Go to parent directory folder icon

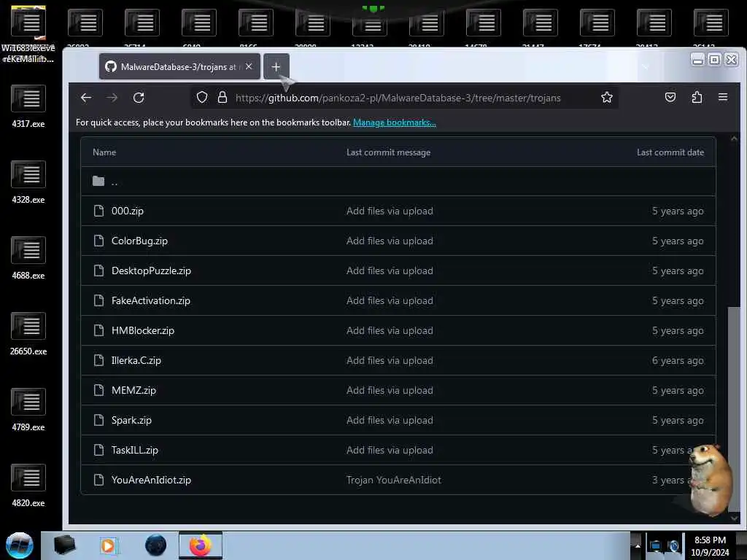click(x=98, y=181)
